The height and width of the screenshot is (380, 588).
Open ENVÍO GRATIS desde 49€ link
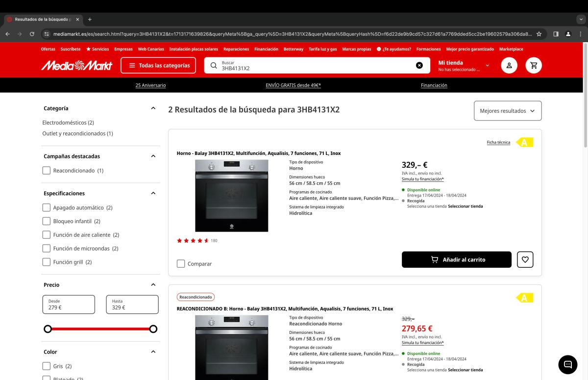294,85
